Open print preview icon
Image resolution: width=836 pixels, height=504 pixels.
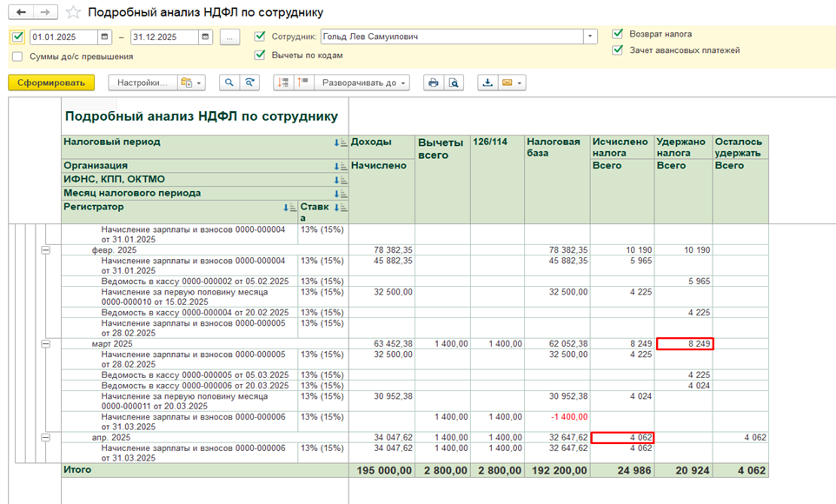click(454, 83)
